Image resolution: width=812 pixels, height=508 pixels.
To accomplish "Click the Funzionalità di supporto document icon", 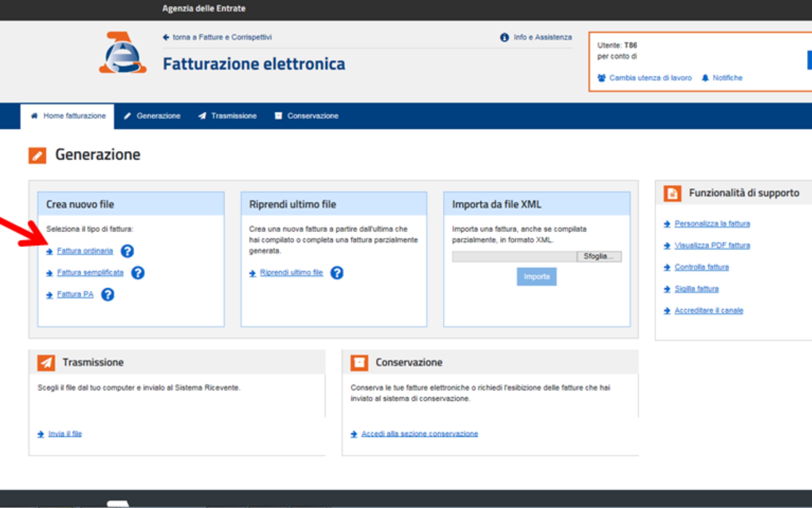I will [672, 193].
